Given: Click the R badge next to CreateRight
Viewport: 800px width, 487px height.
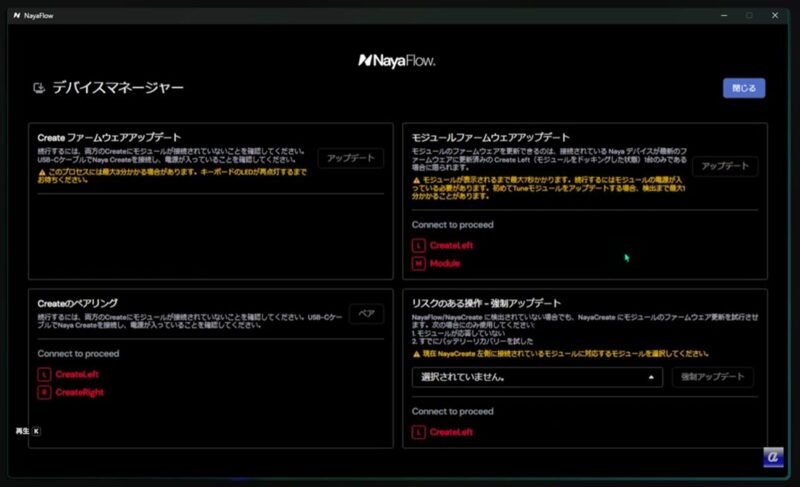Looking at the screenshot, I should (44, 392).
